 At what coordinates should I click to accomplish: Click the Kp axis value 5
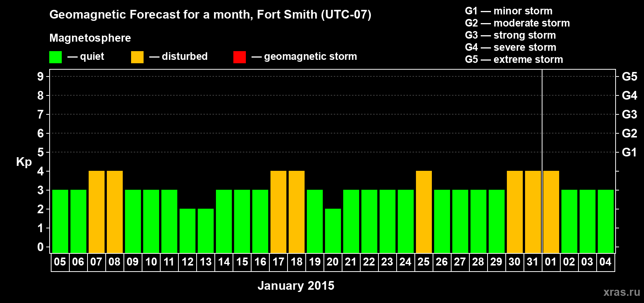41,152
